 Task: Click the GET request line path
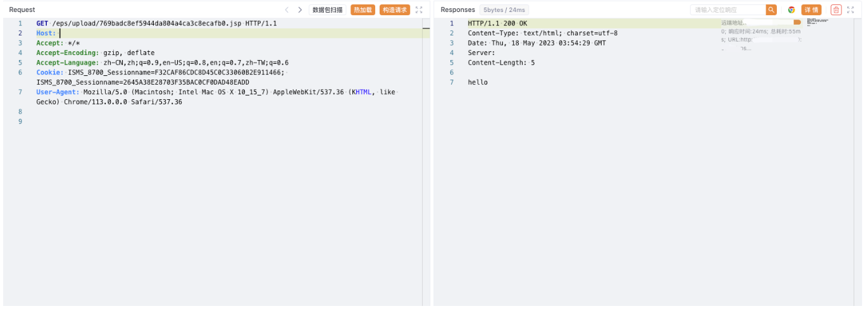(x=147, y=23)
